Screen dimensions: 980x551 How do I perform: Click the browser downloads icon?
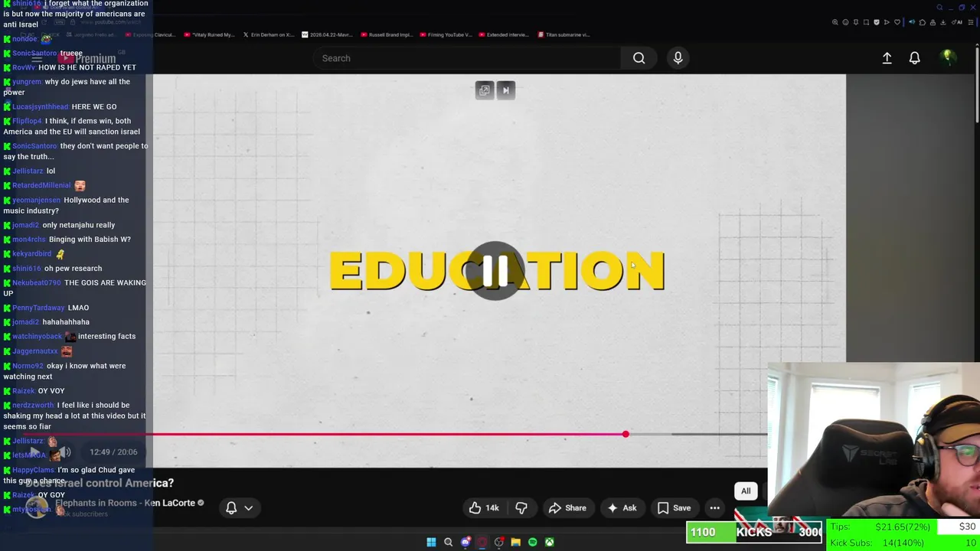tap(942, 22)
